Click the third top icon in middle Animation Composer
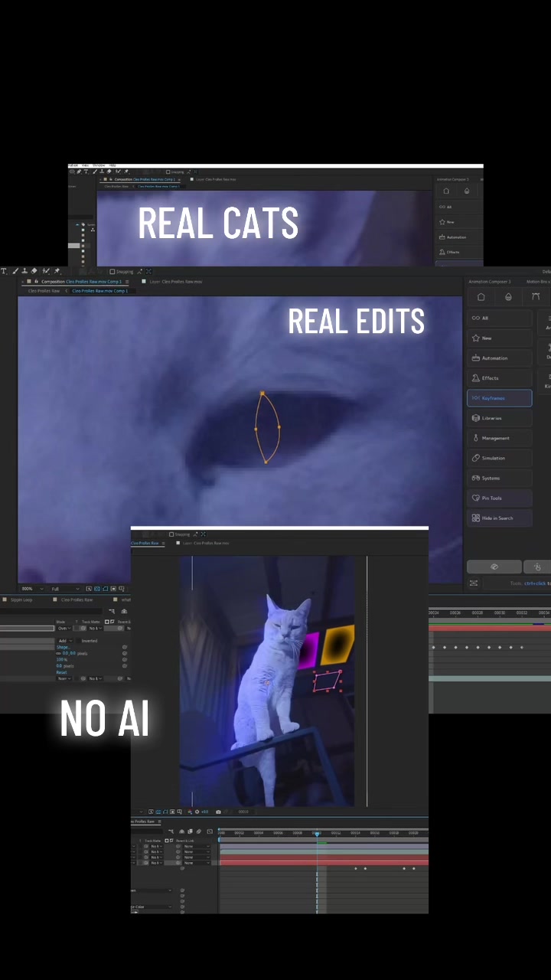Screen dimensions: 551x980 pos(536,297)
